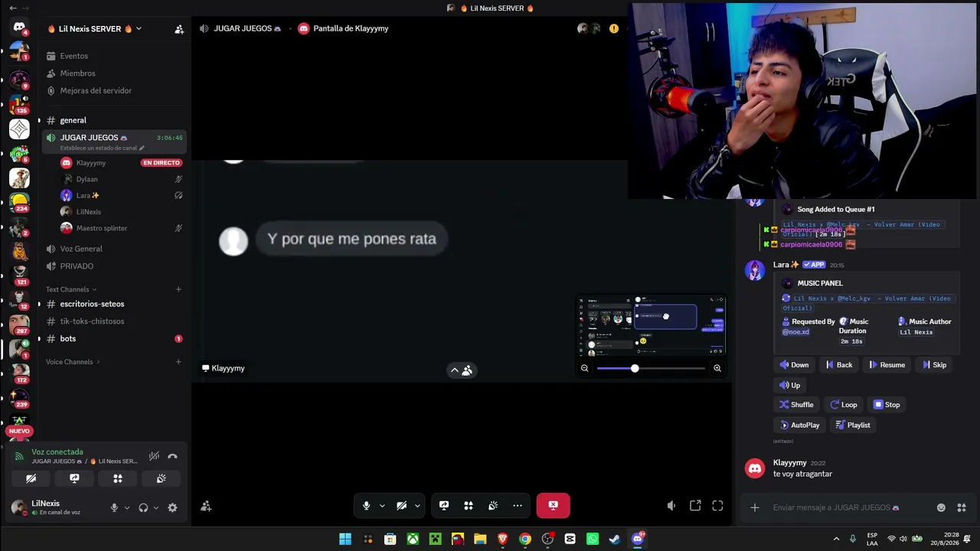This screenshot has height=551, width=980.
Task: Open apps launcher icon in message box
Action: tap(962, 507)
